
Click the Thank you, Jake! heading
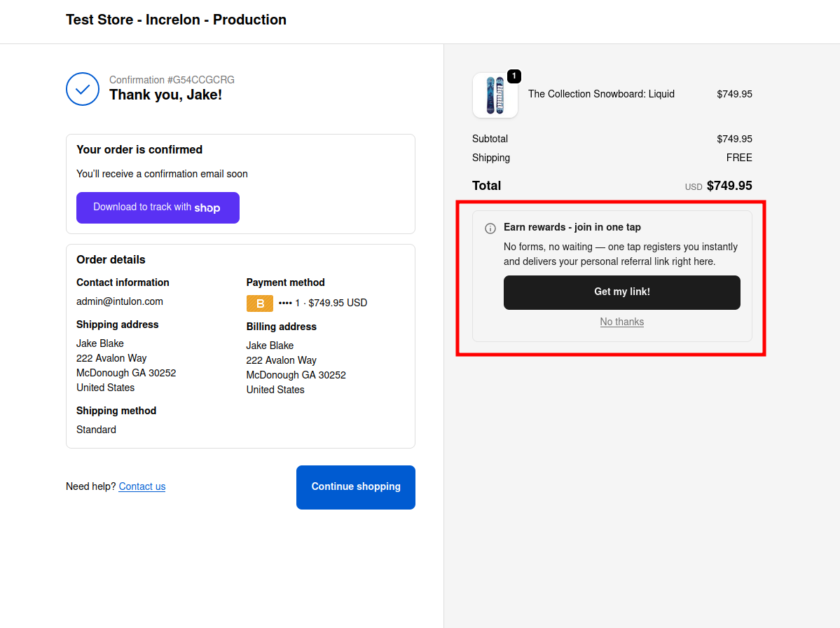pyautogui.click(x=165, y=95)
